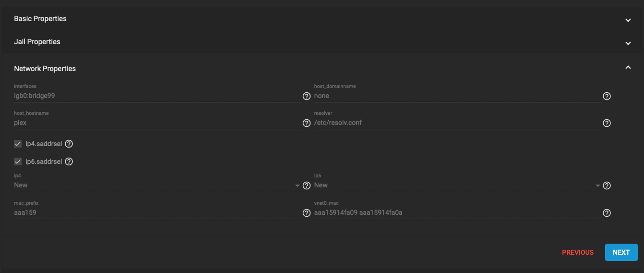Open the ip6 dropdown menu
This screenshot has height=273, width=644.
457,185
